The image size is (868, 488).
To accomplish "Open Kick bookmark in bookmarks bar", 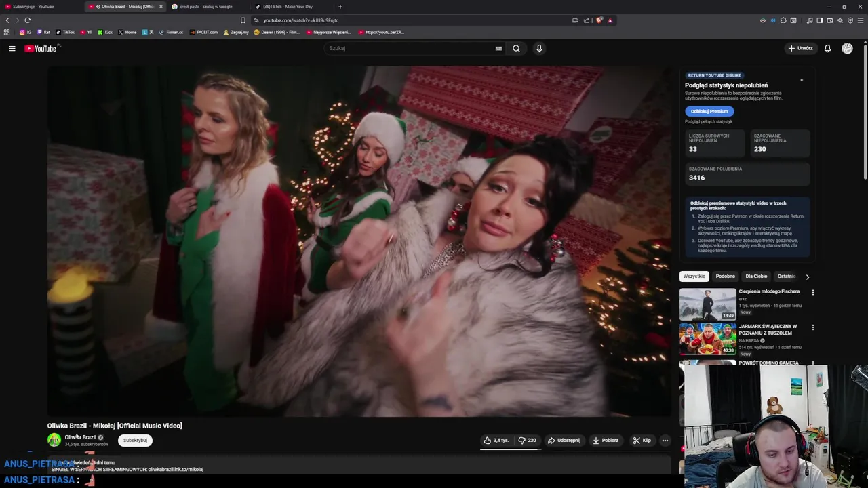I will pos(105,32).
